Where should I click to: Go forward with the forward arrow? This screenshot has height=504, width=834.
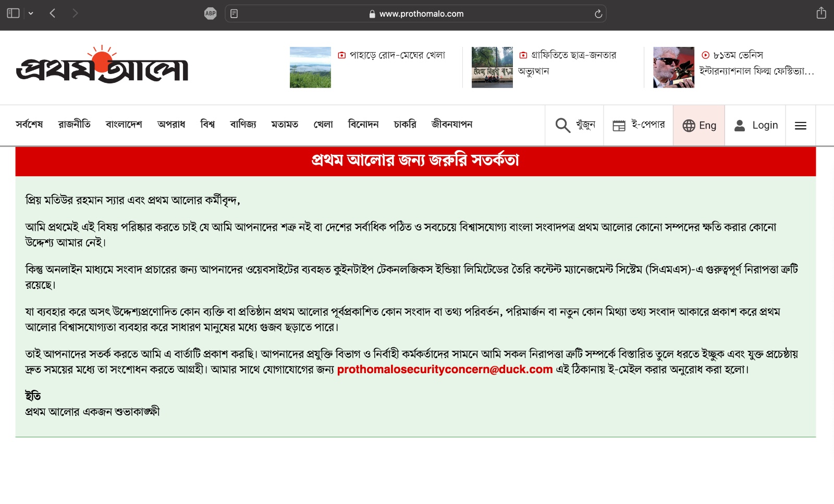point(75,14)
